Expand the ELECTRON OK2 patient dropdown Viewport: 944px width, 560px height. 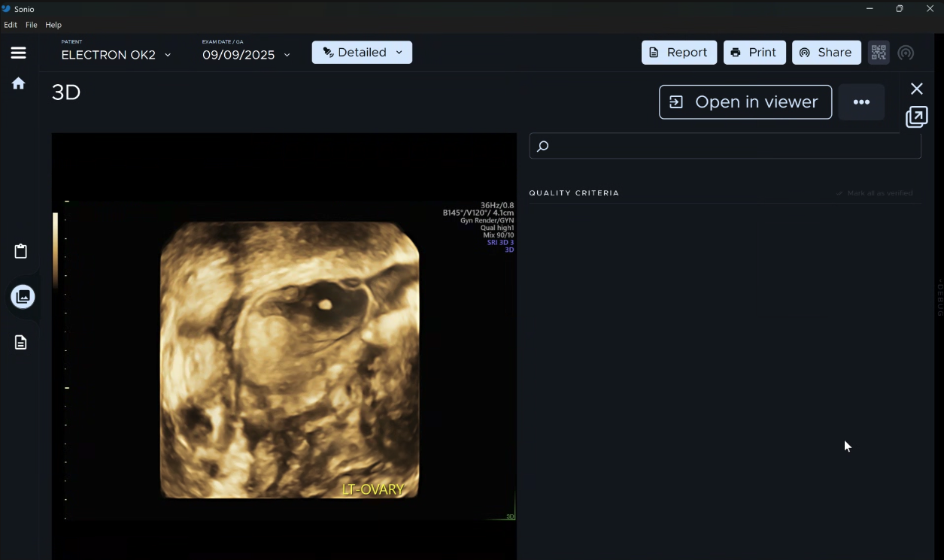coord(116,55)
